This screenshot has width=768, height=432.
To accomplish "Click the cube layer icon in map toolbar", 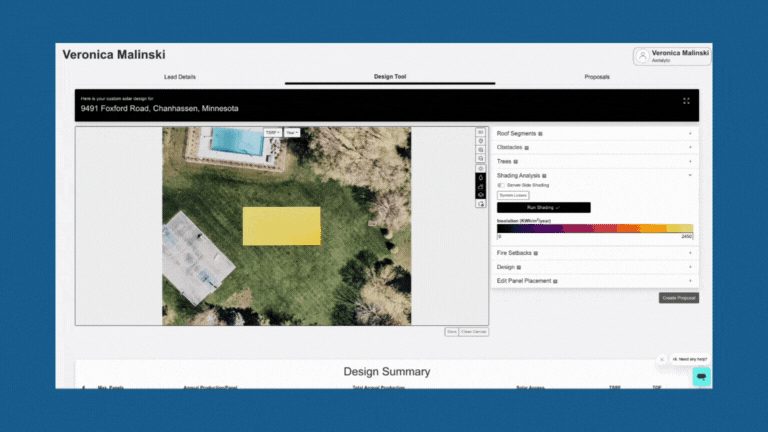I will click(480, 194).
